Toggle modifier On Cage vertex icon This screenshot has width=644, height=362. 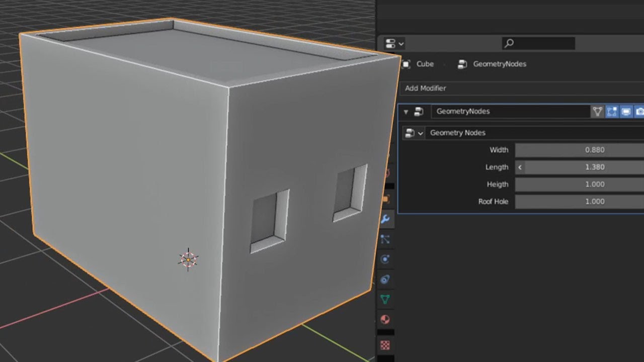coord(597,112)
